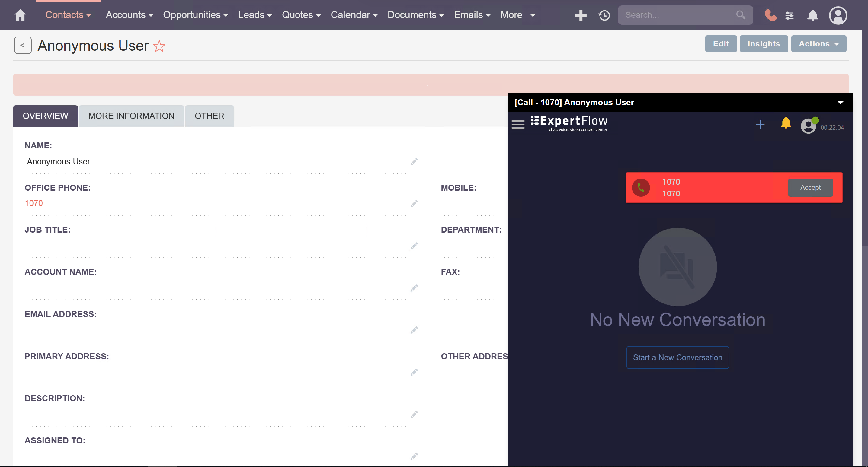The width and height of the screenshot is (868, 467).
Task: Click the quick create plus icon
Action: pos(581,15)
